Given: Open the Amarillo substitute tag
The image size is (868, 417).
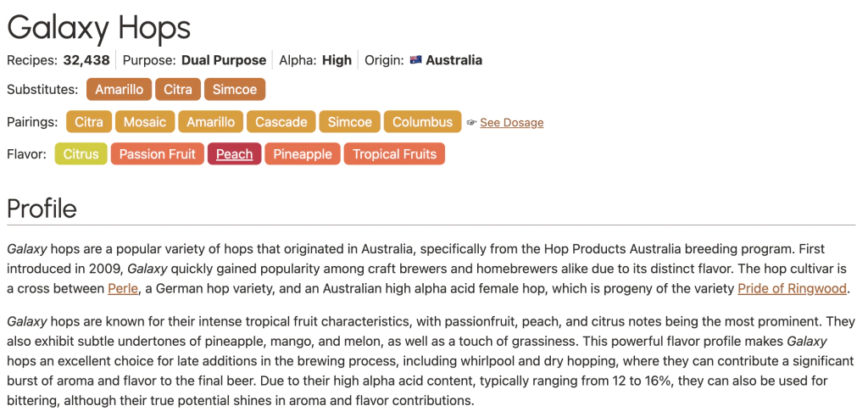Looking at the screenshot, I should tap(119, 90).
